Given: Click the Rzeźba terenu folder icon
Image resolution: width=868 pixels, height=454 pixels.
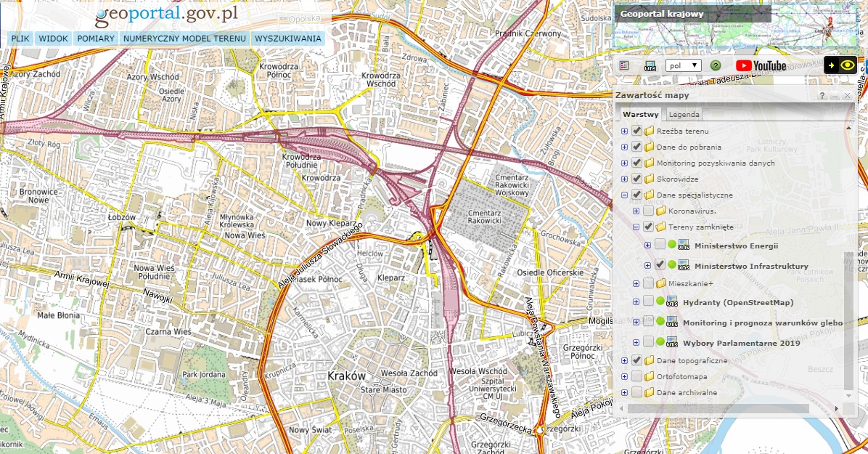Looking at the screenshot, I should click(x=649, y=131).
